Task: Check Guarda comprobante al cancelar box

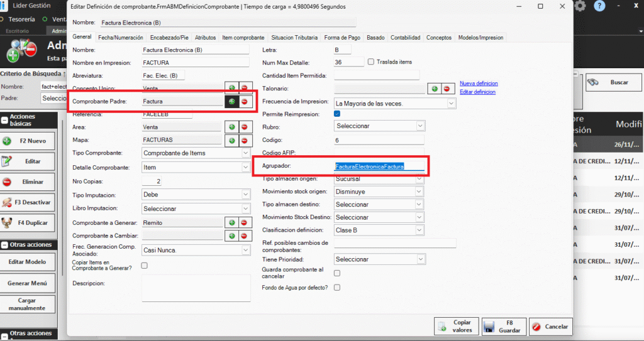Action: click(x=337, y=273)
